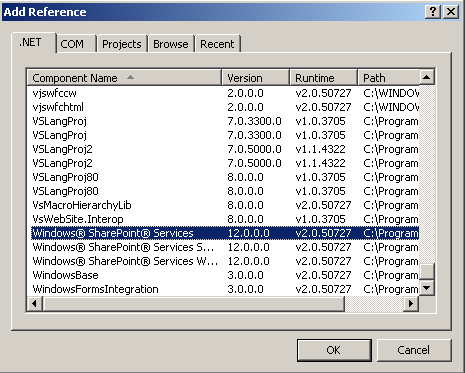Select VsWebSite.Interop component
465x373 pixels.
click(x=223, y=219)
